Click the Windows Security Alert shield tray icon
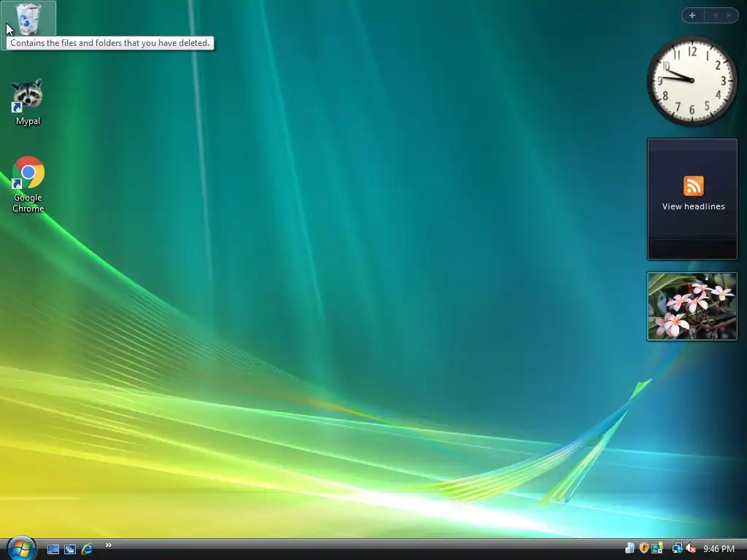Image resolution: width=747 pixels, height=560 pixels. (643, 548)
